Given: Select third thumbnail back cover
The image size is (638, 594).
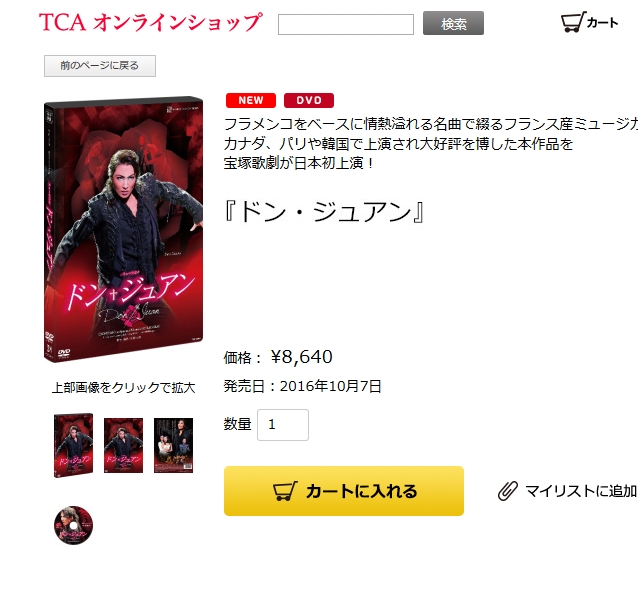Looking at the screenshot, I should [x=173, y=445].
